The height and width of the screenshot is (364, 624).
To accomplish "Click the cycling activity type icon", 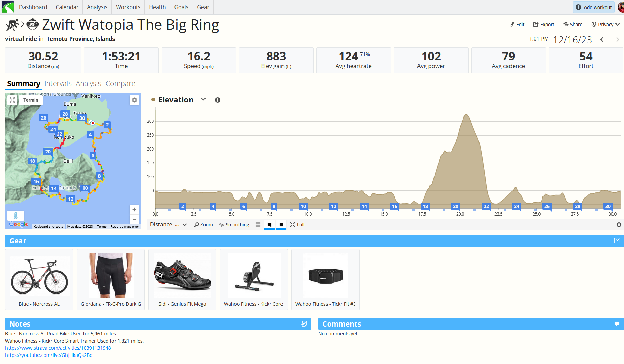I will pyautogui.click(x=13, y=25).
